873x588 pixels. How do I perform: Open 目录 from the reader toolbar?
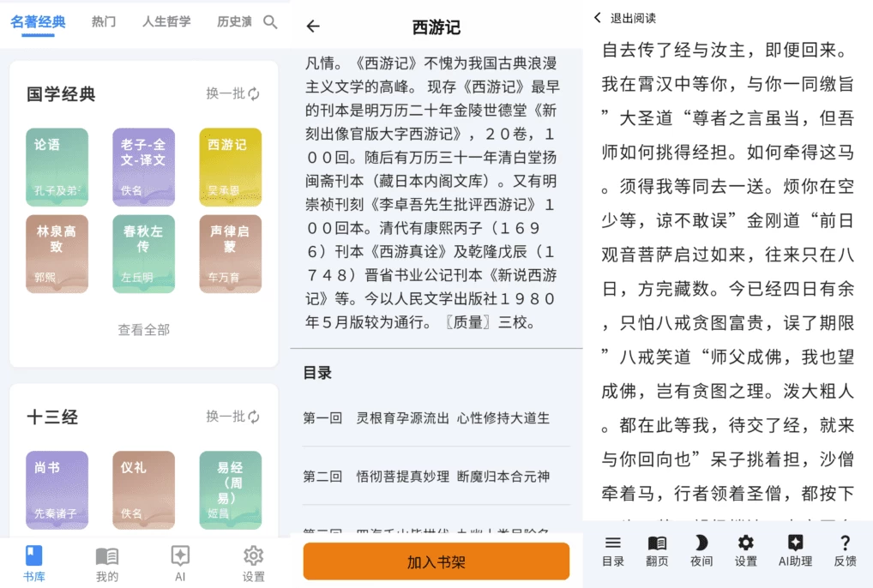612,550
